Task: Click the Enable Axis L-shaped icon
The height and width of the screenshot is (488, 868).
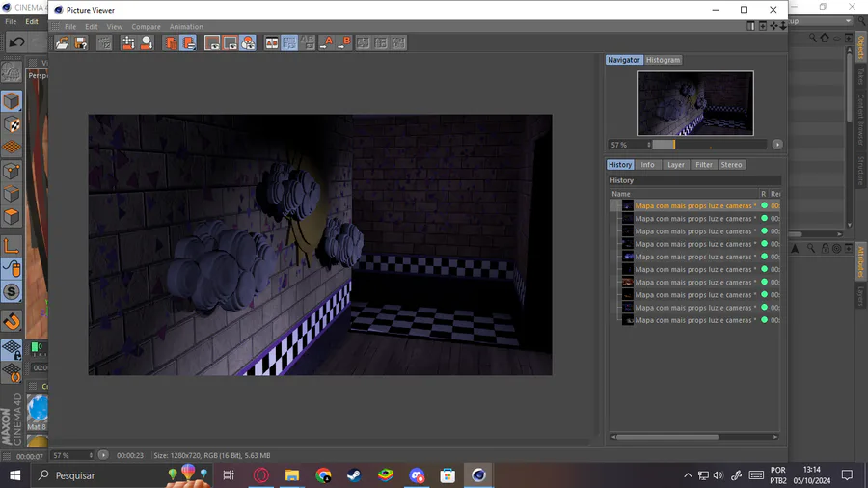Action: pyautogui.click(x=11, y=246)
